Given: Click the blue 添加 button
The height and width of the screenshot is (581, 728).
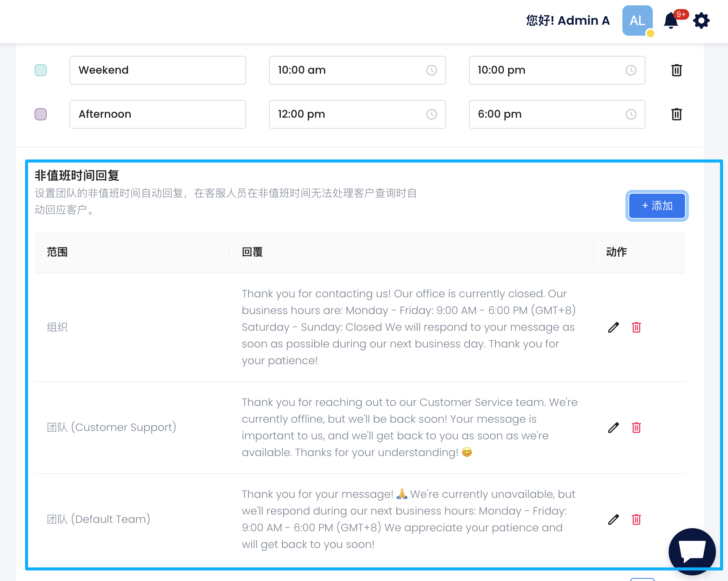Looking at the screenshot, I should click(x=657, y=206).
